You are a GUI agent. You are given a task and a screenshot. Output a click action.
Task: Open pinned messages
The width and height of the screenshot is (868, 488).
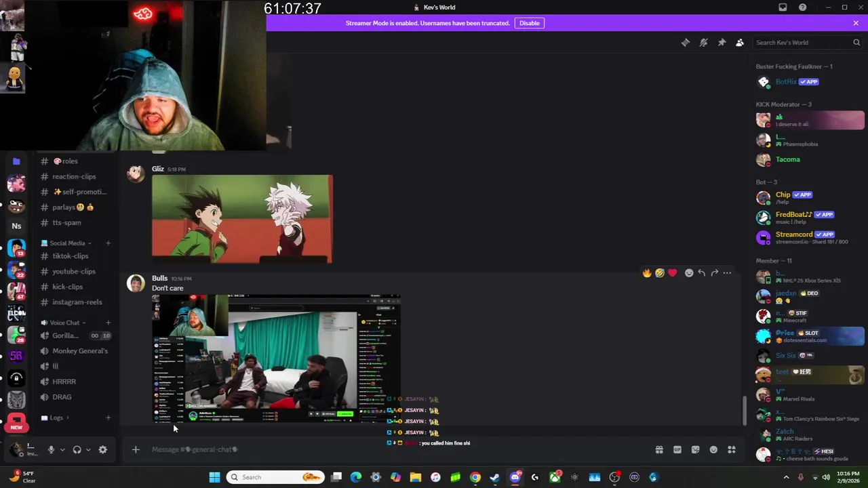[x=722, y=42]
